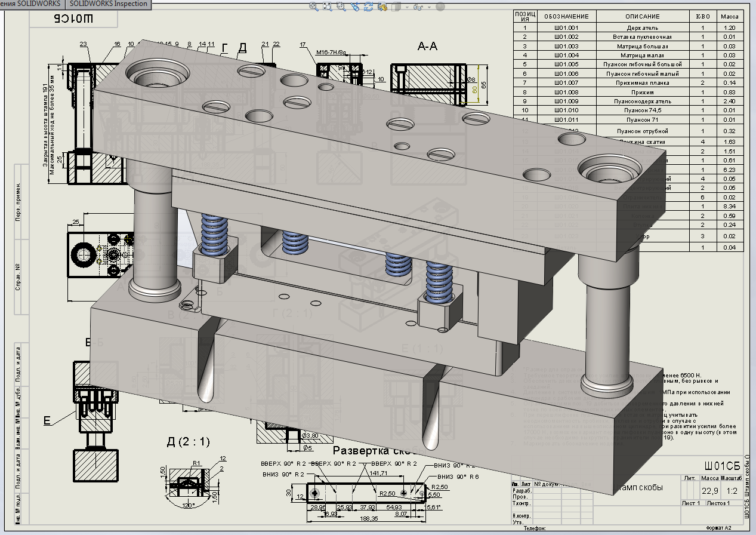Click the blue rotate arrows icon
This screenshot has width=756, height=535.
[x=369, y=7]
